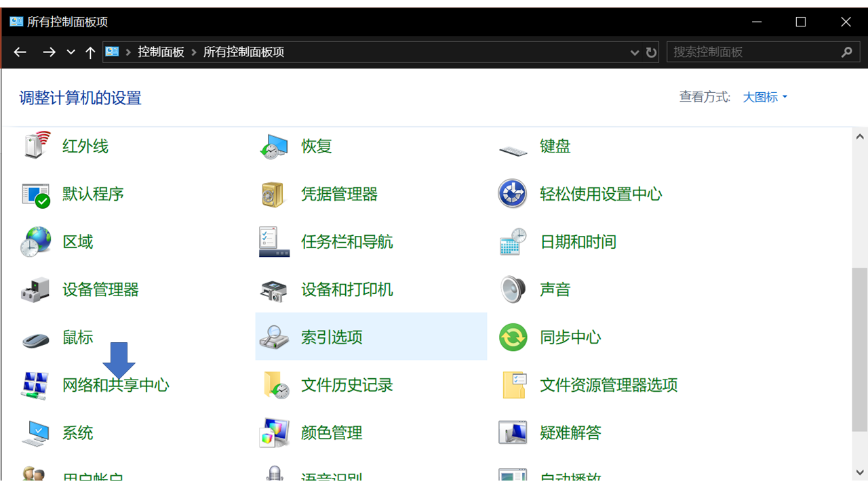Open the 索引选项 text link
868x488 pixels.
(x=332, y=337)
